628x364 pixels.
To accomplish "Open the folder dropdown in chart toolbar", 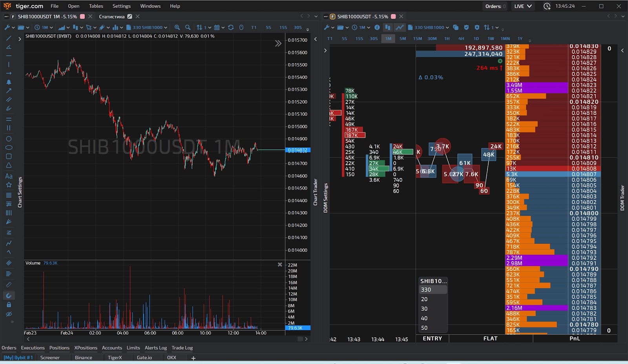I will (x=24, y=27).
